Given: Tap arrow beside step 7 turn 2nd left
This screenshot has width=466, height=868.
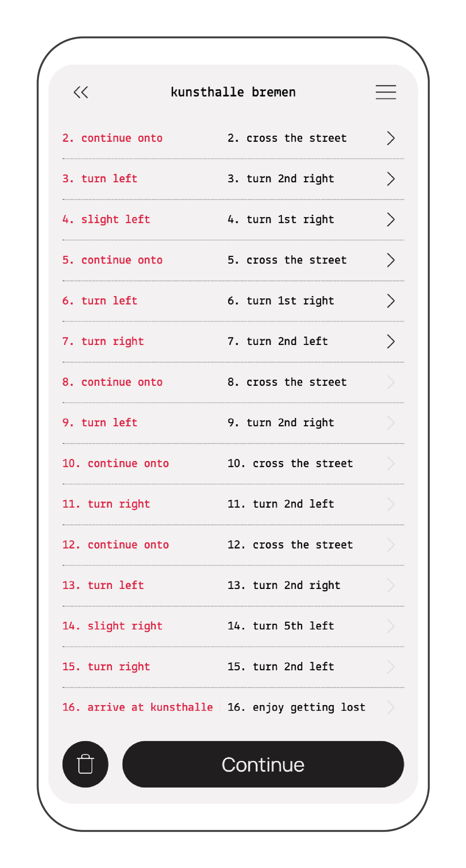Looking at the screenshot, I should point(390,341).
